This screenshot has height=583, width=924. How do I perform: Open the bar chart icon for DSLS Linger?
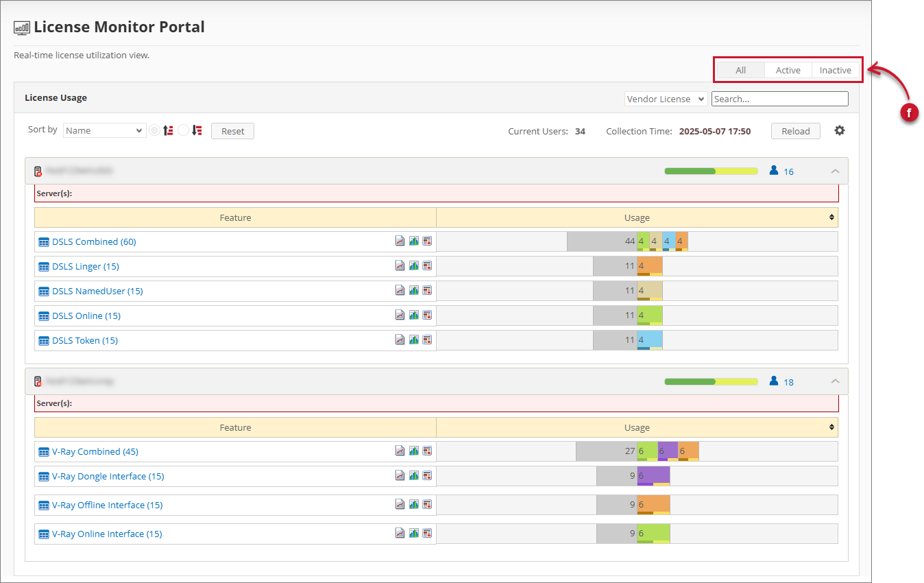[x=413, y=265]
